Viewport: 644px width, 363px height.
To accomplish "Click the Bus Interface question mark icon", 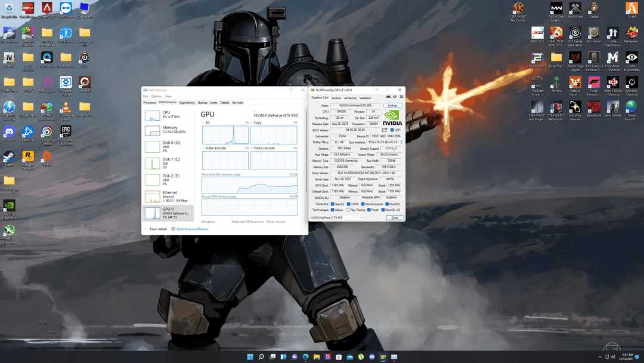I will point(401,142).
